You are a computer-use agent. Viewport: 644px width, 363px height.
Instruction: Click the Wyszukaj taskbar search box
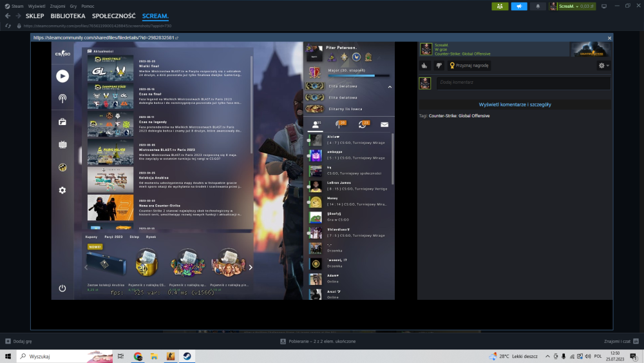click(x=64, y=356)
